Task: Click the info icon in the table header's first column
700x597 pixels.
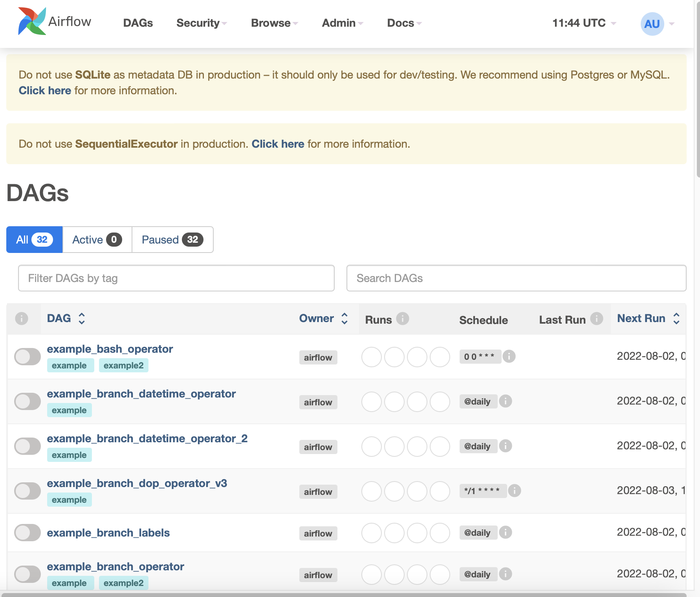Action: [x=22, y=318]
